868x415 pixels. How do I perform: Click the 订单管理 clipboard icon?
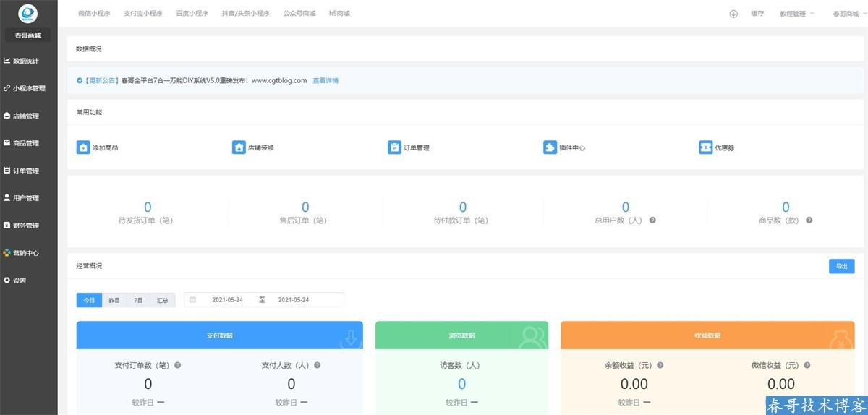tap(394, 147)
